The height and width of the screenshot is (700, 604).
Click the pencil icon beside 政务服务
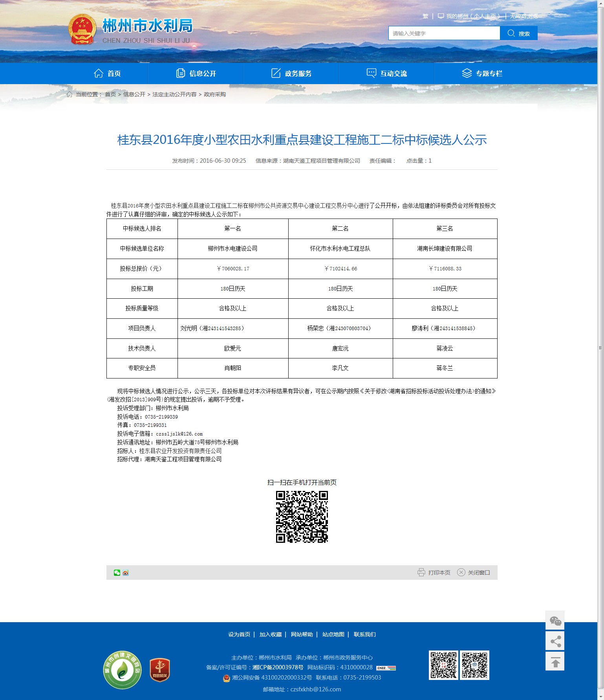coord(276,73)
